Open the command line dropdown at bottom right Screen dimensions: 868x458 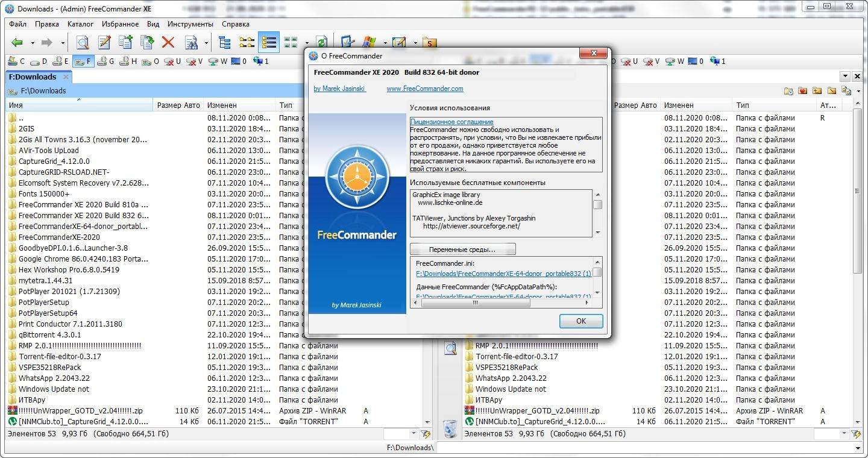(x=858, y=448)
